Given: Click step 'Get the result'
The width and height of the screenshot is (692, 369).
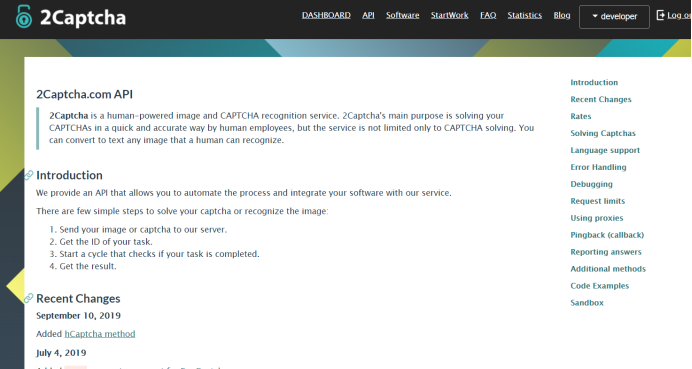Looking at the screenshot, I should 88,266.
